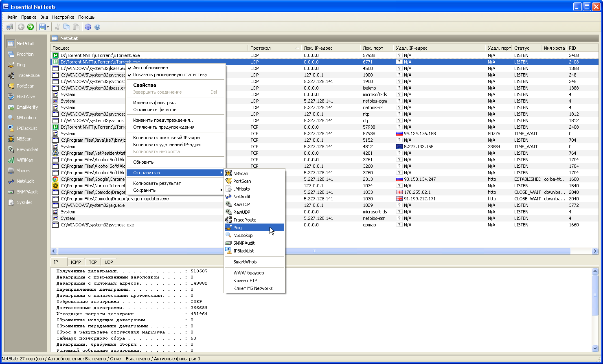Open ProcMon in the sidebar

(x=21, y=54)
